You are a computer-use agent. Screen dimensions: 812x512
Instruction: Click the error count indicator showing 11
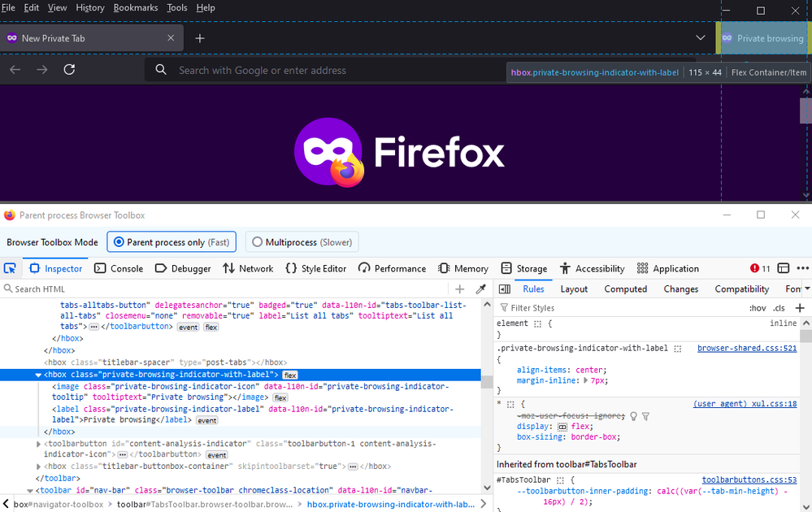[x=760, y=268]
